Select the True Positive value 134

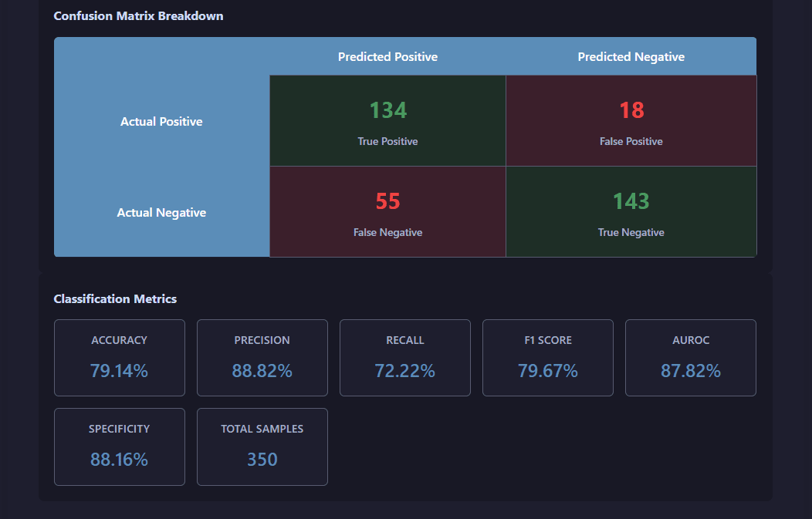click(388, 110)
